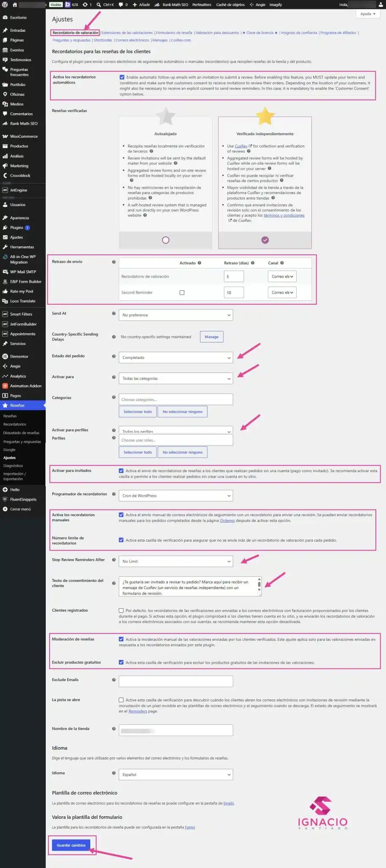Click the Elementor icon in sidebar
This screenshot has width=386, height=868.
pos(5,356)
